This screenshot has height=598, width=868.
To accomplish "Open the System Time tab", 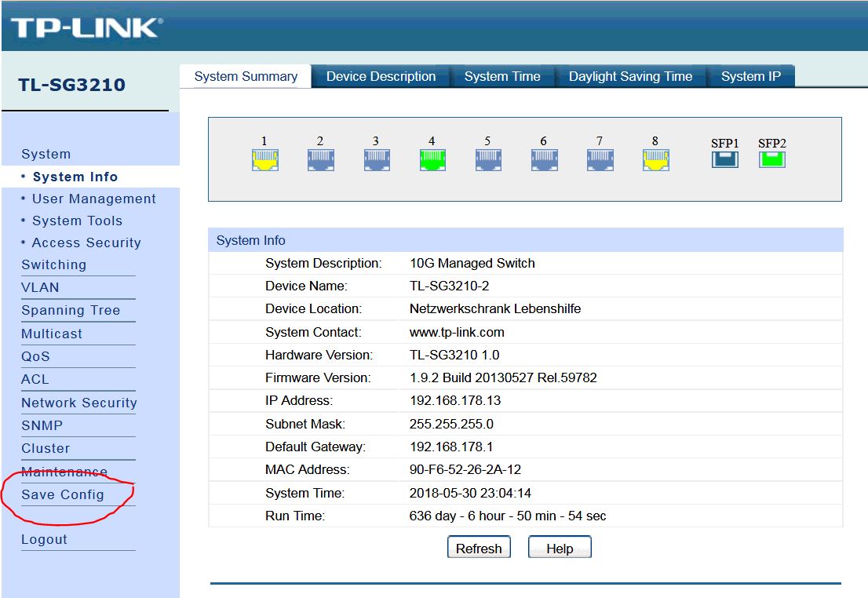I will (502, 76).
